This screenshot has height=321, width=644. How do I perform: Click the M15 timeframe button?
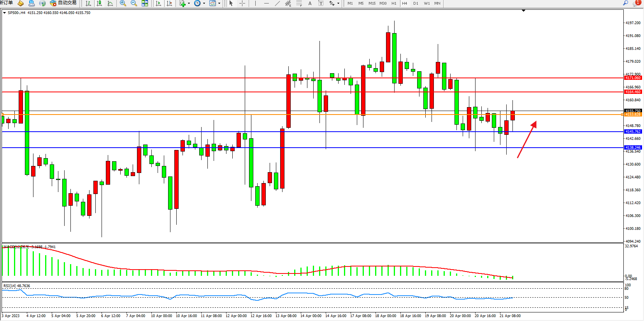click(x=372, y=4)
